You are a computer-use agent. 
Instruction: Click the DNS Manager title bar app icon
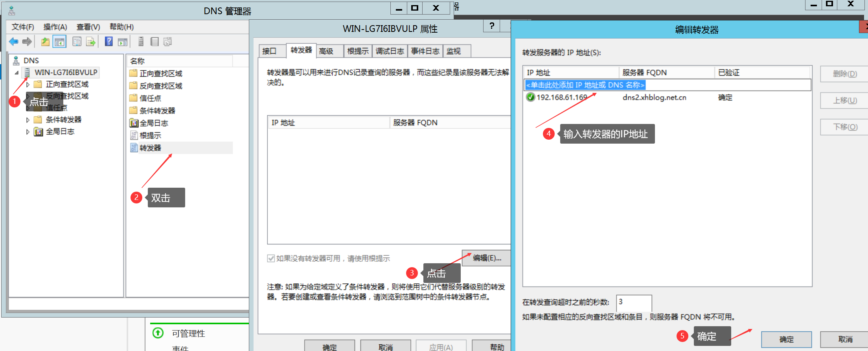tap(12, 11)
